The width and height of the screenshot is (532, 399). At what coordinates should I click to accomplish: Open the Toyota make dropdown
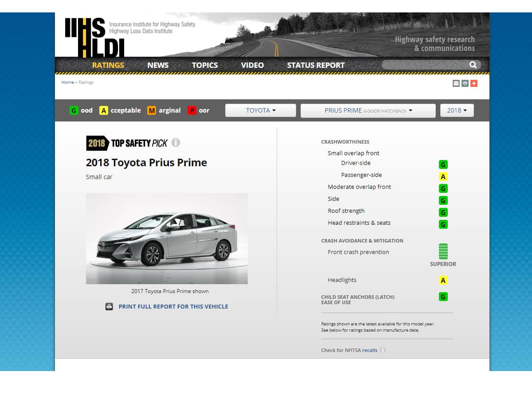(261, 110)
